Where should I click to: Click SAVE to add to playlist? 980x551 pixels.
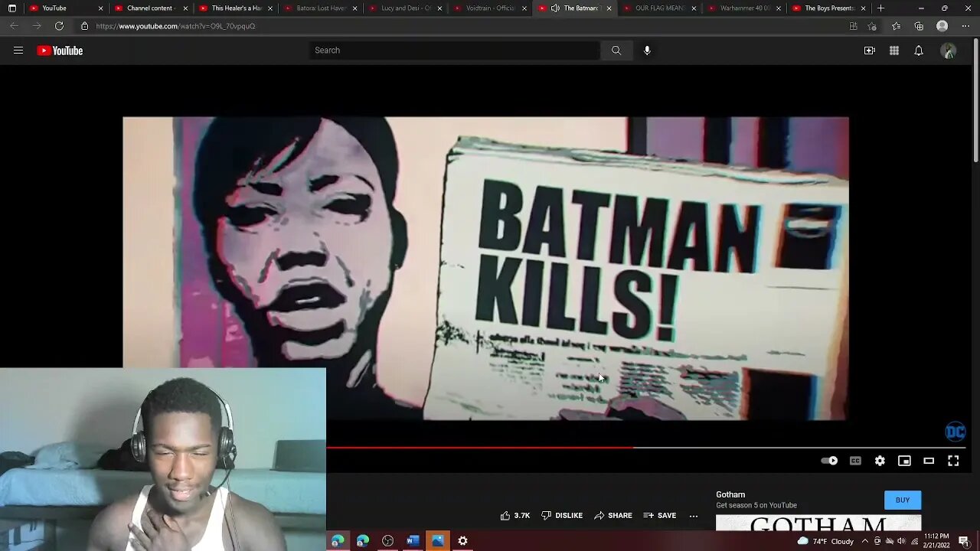pos(660,516)
